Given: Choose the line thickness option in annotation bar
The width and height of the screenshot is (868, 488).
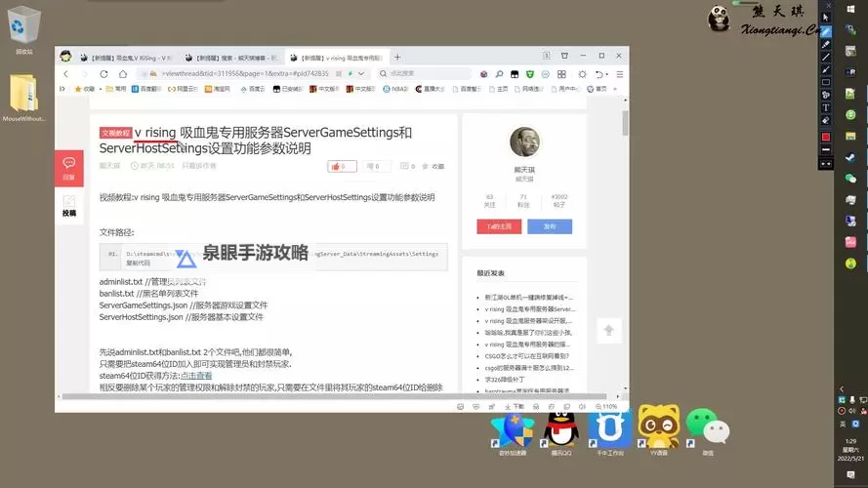Looking at the screenshot, I should point(825,149).
